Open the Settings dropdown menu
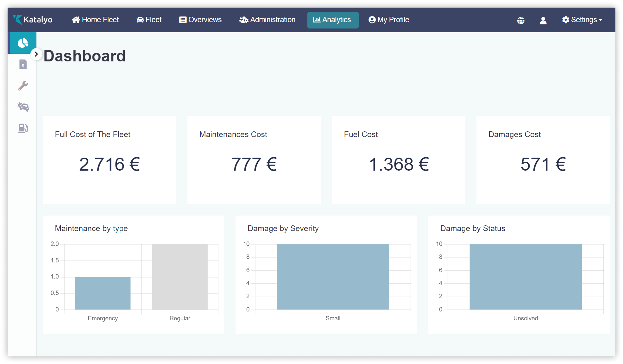This screenshot has height=364, width=623. (x=582, y=20)
